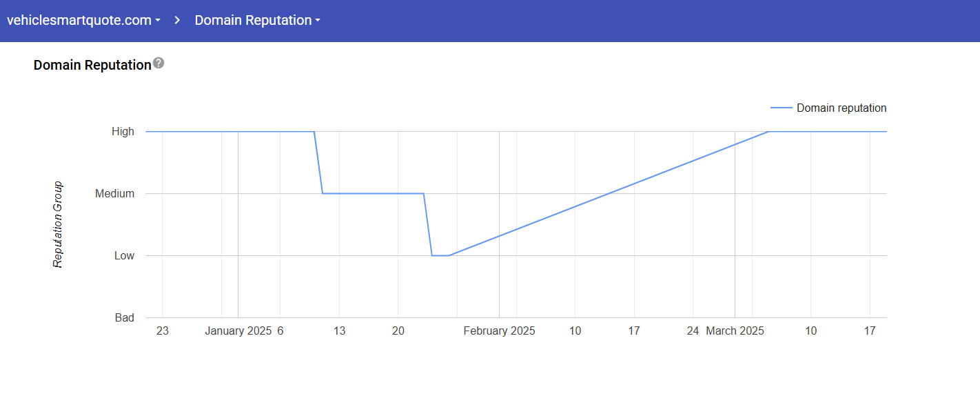The height and width of the screenshot is (394, 980).
Task: Click the Reputation Group axis title
Action: [x=59, y=224]
